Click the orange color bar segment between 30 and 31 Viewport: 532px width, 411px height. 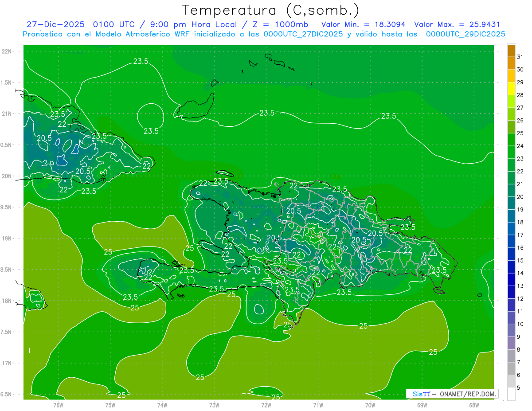[511, 63]
